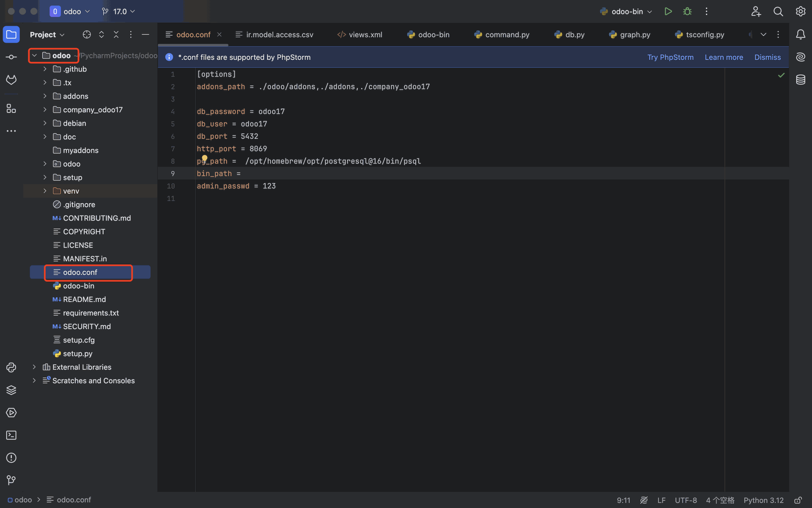Collapse all items in Project tree
This screenshot has width=812, height=508.
pyautogui.click(x=116, y=35)
